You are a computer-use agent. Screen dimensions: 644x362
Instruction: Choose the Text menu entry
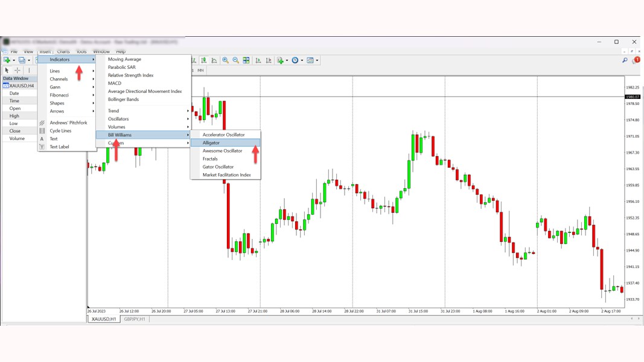coord(67,139)
